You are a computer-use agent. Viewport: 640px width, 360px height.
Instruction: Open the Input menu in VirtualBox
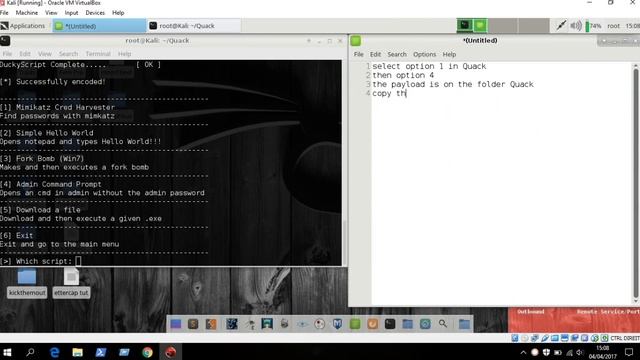71,13
